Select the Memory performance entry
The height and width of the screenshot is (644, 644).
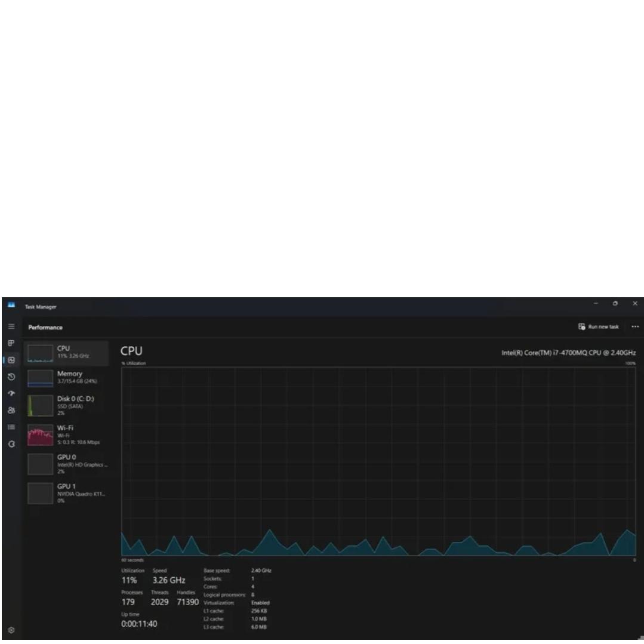67,378
